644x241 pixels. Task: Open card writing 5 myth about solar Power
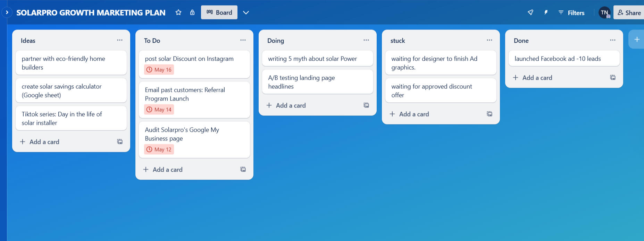pyautogui.click(x=318, y=59)
